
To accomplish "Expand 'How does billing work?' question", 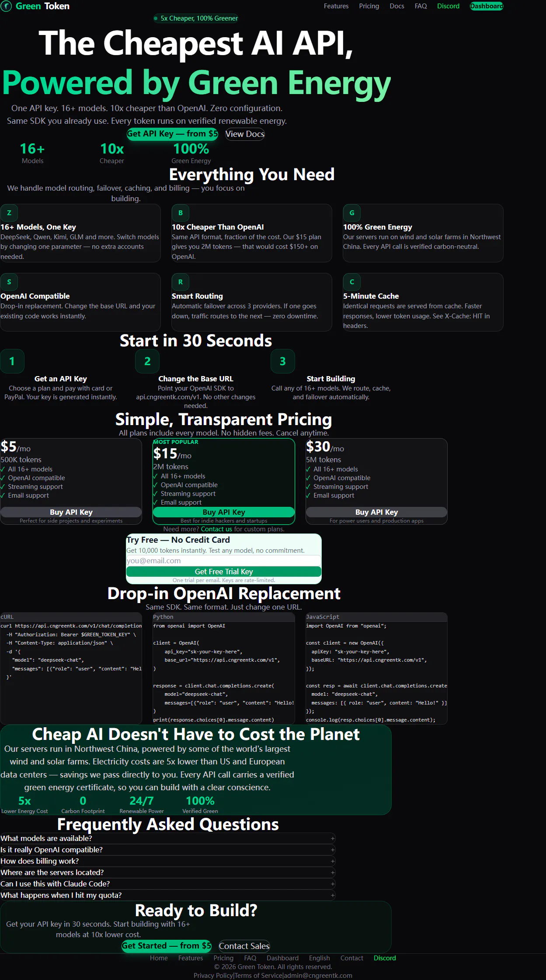I will [168, 861].
